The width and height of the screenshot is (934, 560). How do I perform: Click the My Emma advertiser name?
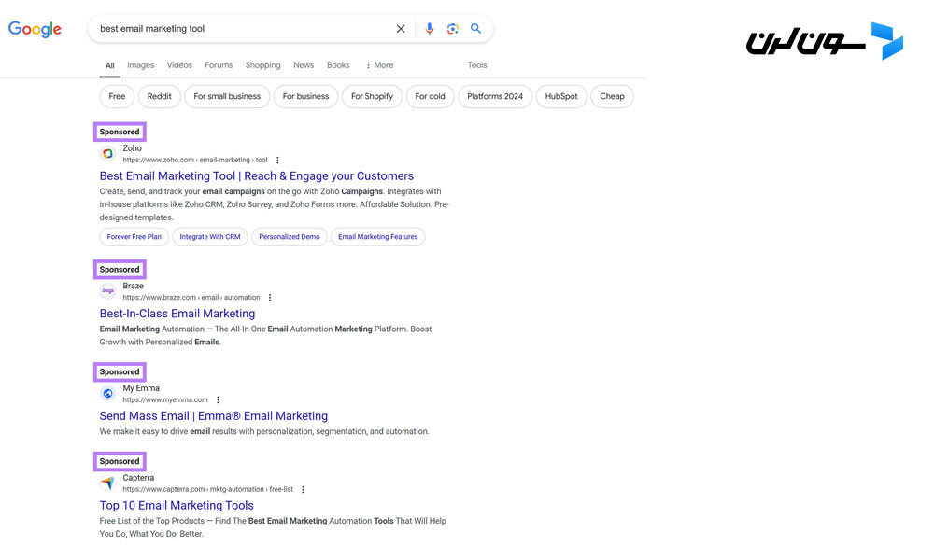point(141,388)
